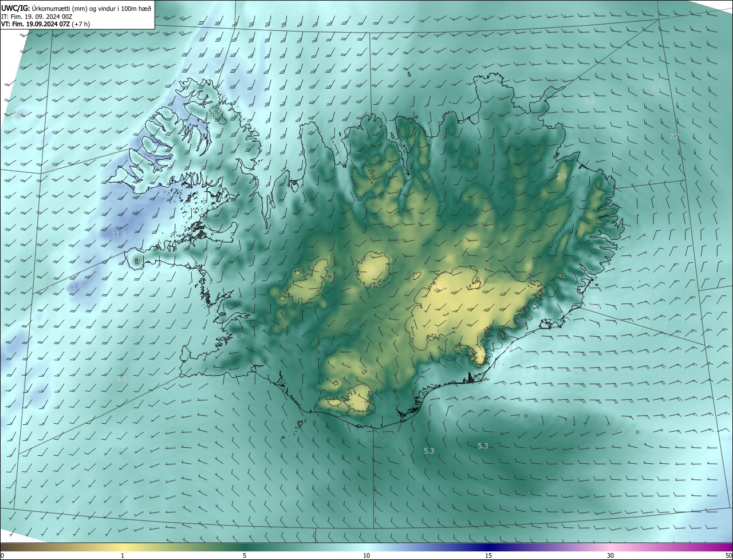
Task: Click the 0 tick on the color scale
Action: (x=2, y=555)
